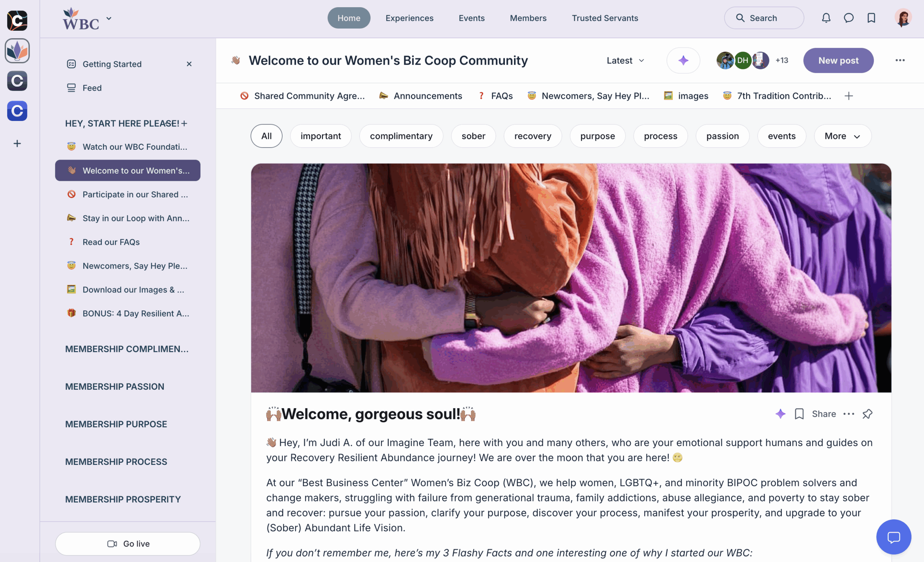Start a Go live session
Viewport: 924px width, 562px height.
128,544
